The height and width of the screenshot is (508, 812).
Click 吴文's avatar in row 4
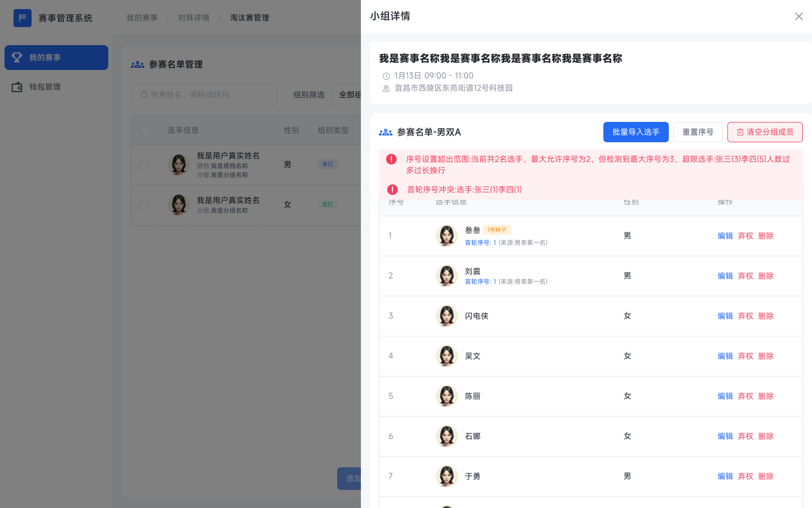point(447,356)
